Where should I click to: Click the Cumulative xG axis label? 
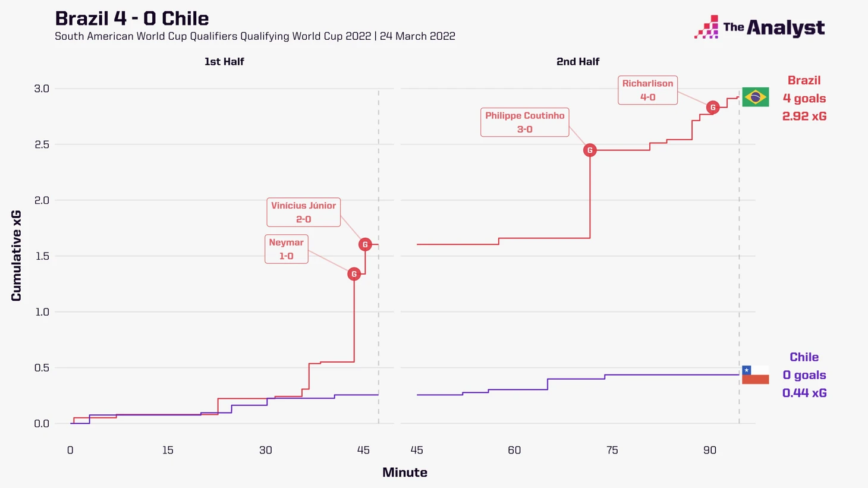[16, 256]
